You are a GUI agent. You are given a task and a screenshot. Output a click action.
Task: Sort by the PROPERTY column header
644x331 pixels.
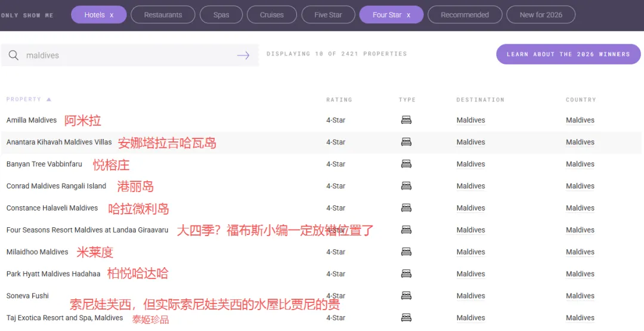[24, 100]
